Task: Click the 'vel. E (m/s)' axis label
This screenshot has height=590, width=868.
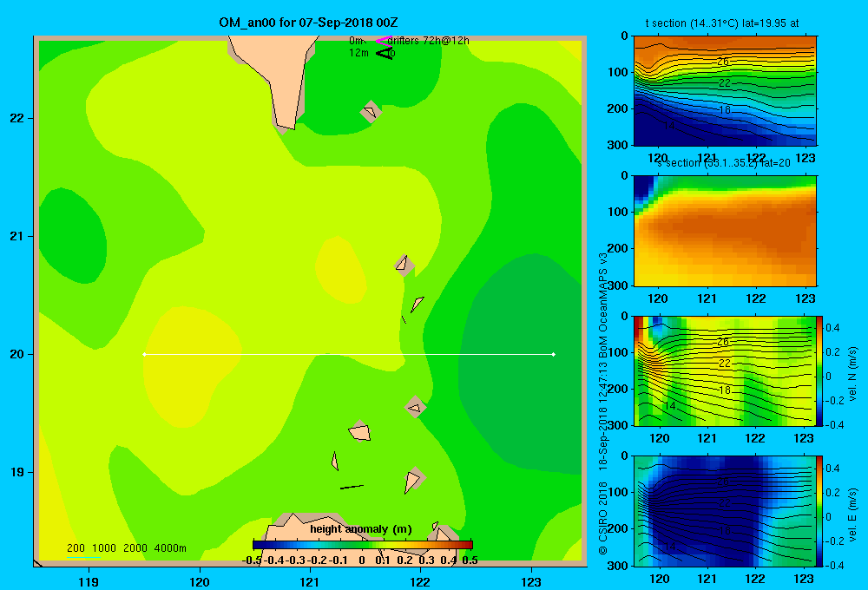Action: pos(852,514)
